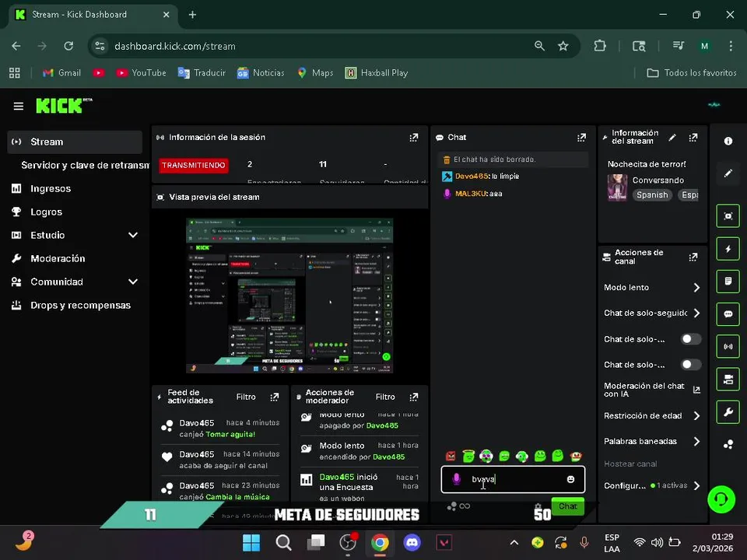This screenshot has height=560, width=747.
Task: Pop out the Información del stream panel
Action: pyautogui.click(x=693, y=138)
